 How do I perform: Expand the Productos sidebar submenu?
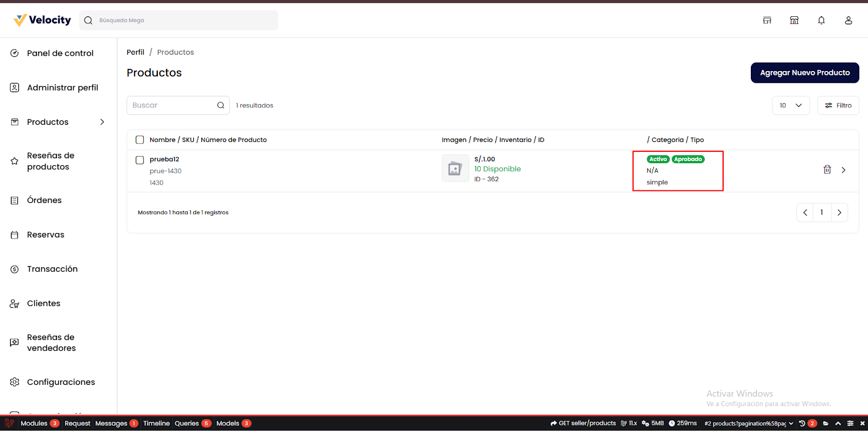102,122
